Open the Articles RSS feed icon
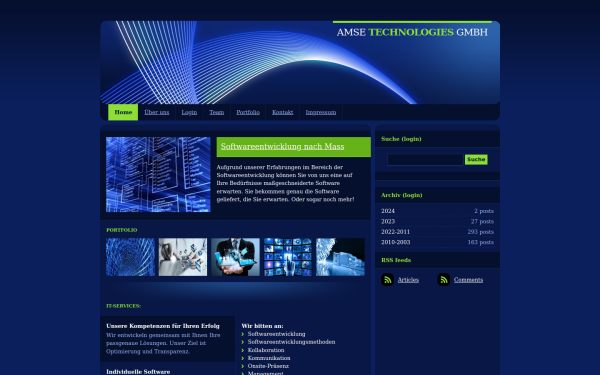This screenshot has width=600, height=375. (387, 280)
